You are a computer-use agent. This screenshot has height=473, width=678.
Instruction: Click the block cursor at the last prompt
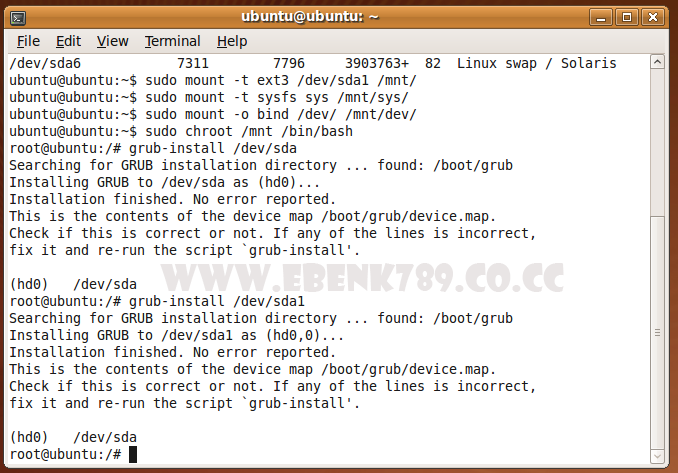pos(133,454)
